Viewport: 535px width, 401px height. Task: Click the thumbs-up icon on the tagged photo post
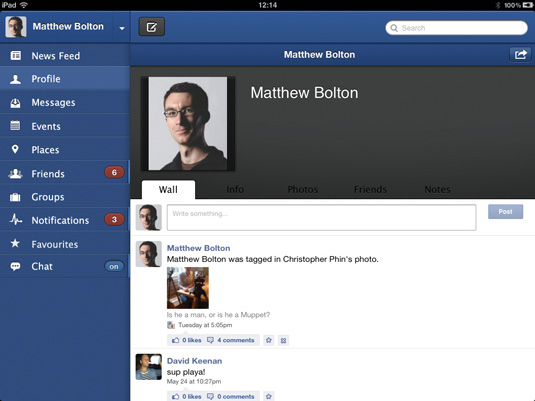176,340
